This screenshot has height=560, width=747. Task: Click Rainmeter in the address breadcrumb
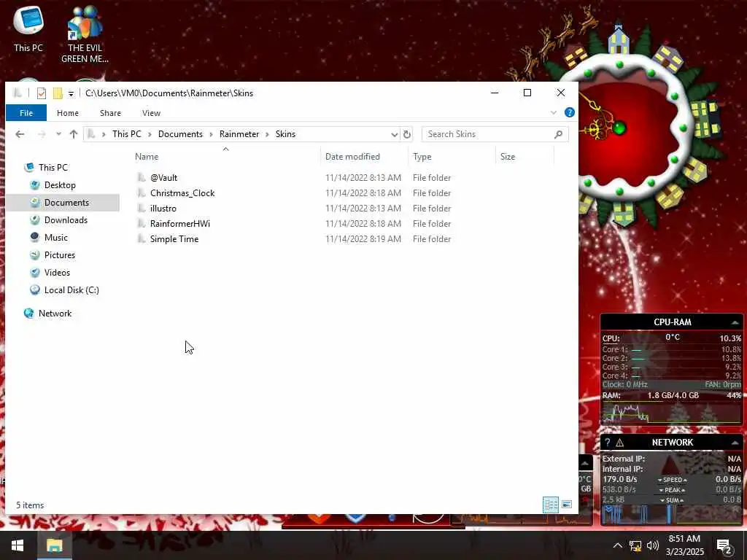pos(239,134)
